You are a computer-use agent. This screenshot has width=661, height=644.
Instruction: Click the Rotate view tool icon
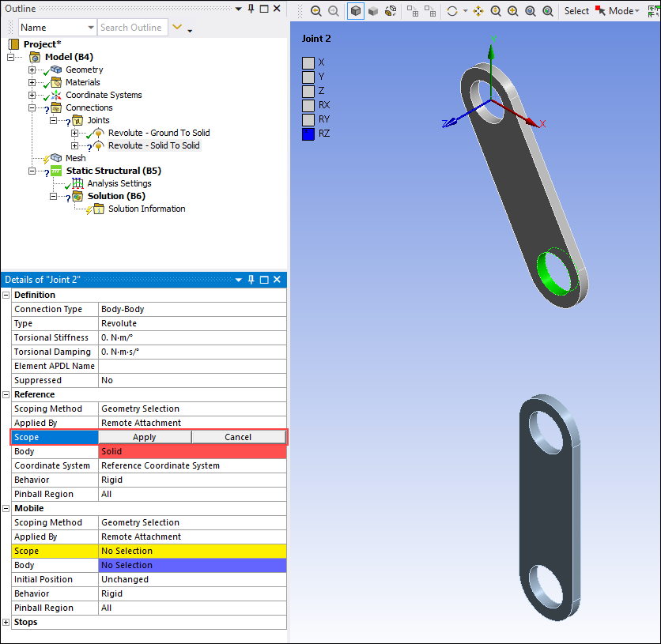[452, 11]
